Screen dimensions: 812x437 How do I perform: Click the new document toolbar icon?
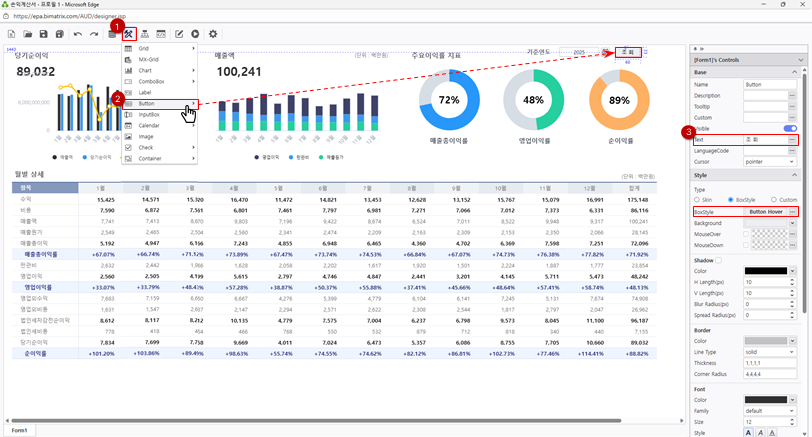(11, 34)
